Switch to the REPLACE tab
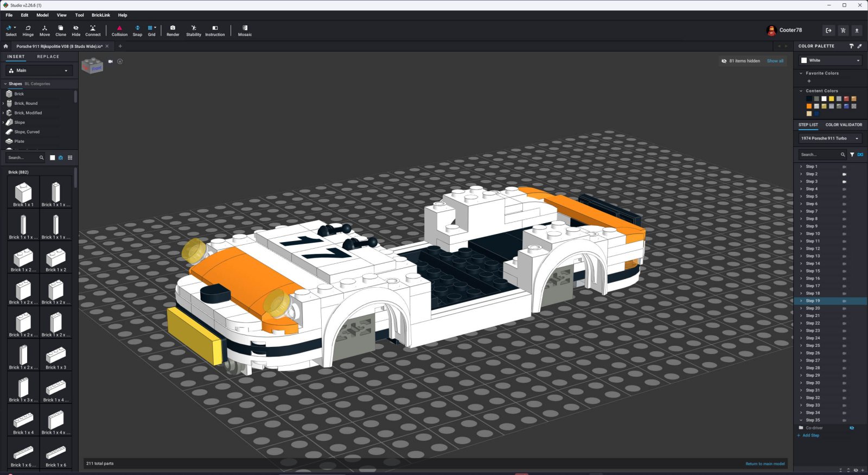 click(48, 56)
